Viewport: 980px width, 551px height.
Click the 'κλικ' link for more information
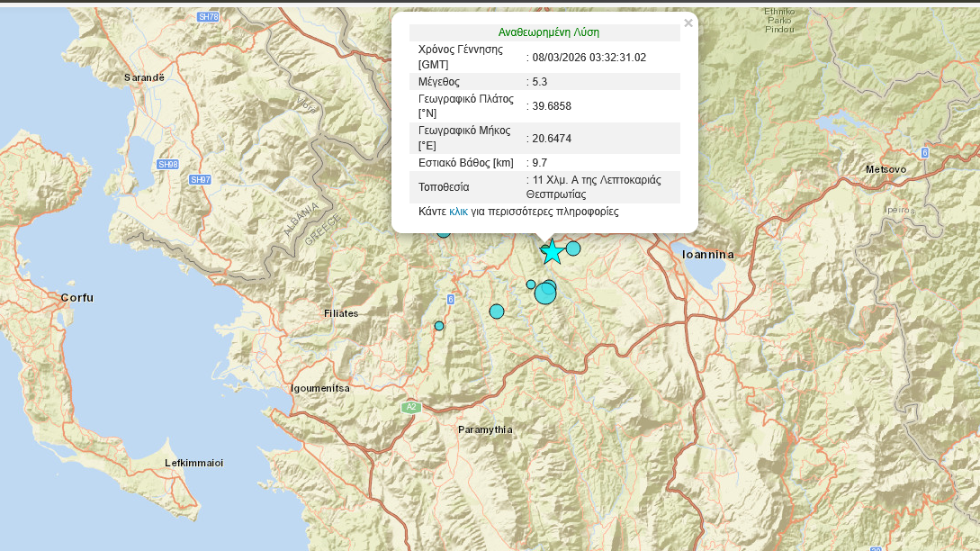click(x=458, y=212)
